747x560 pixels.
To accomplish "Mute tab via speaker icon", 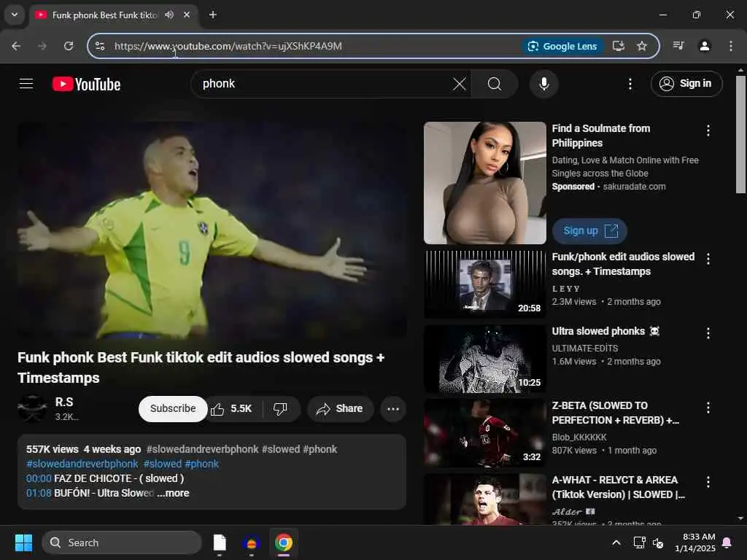I will click(169, 15).
